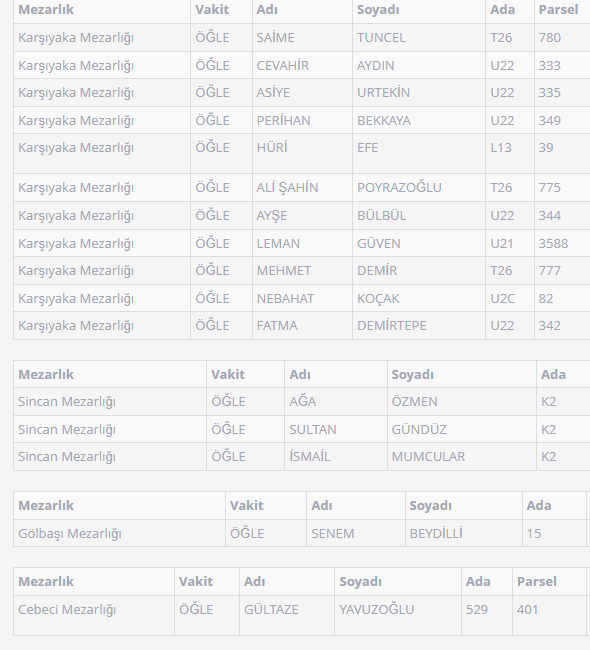Select the URTEKİN surname cell

click(x=419, y=92)
